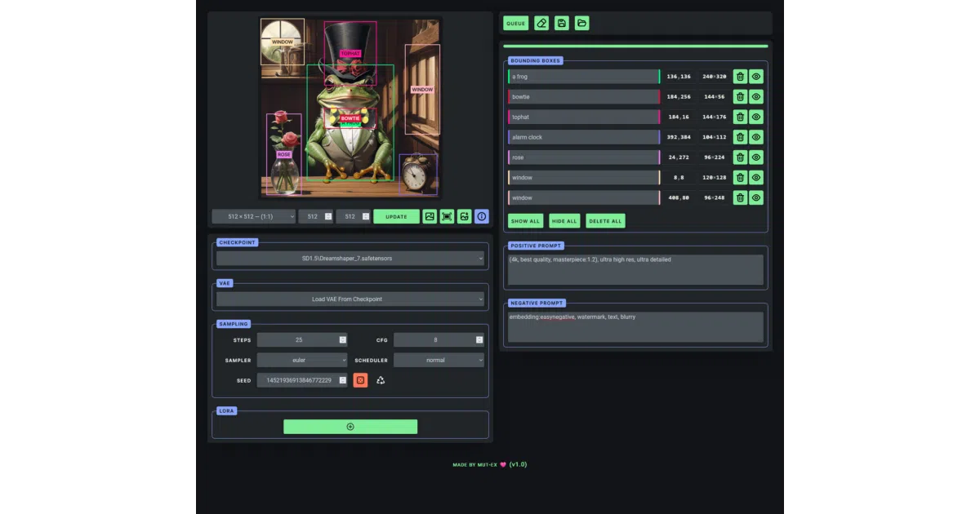
Task: Click the eraser clear icon beside Queue
Action: pyautogui.click(x=541, y=24)
